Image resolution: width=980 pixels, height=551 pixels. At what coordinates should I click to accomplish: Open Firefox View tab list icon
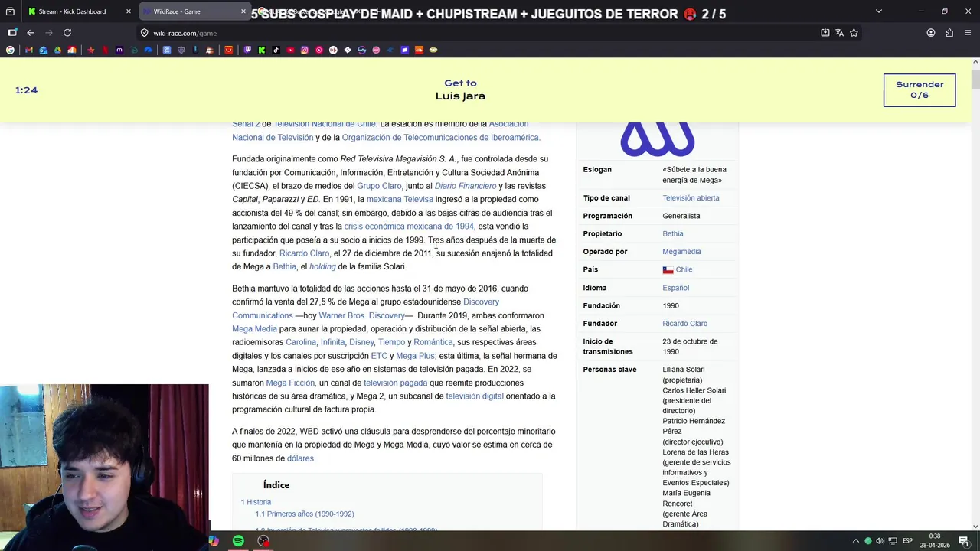click(10, 11)
